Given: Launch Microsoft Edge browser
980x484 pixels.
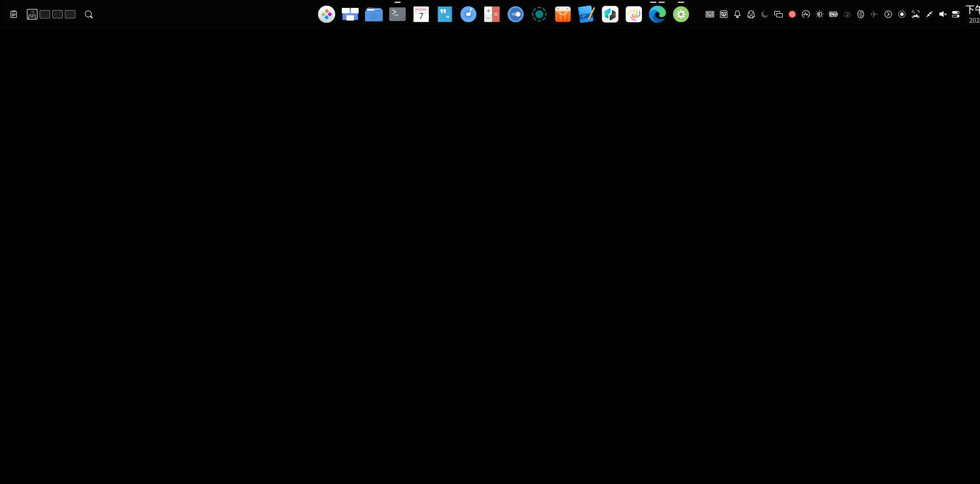Looking at the screenshot, I should point(657,14).
